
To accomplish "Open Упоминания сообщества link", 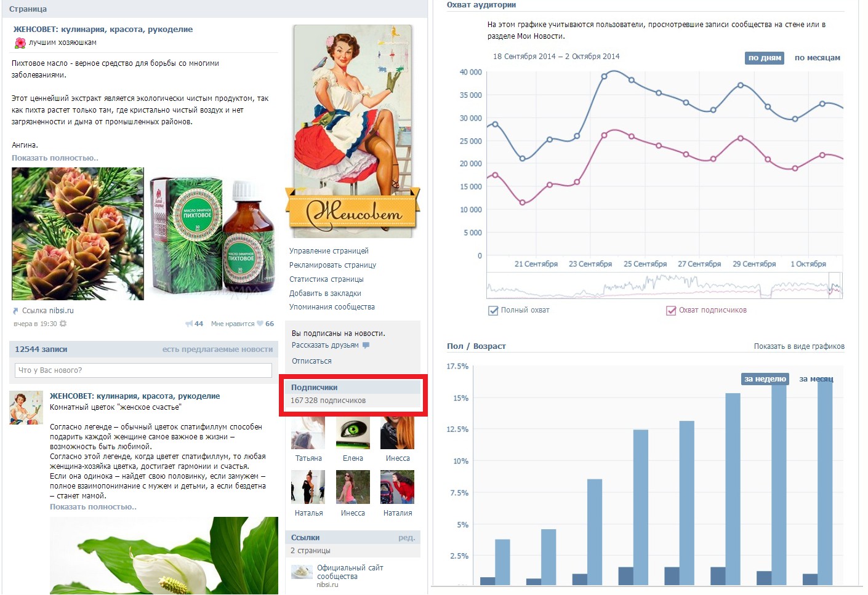I will pos(332,307).
